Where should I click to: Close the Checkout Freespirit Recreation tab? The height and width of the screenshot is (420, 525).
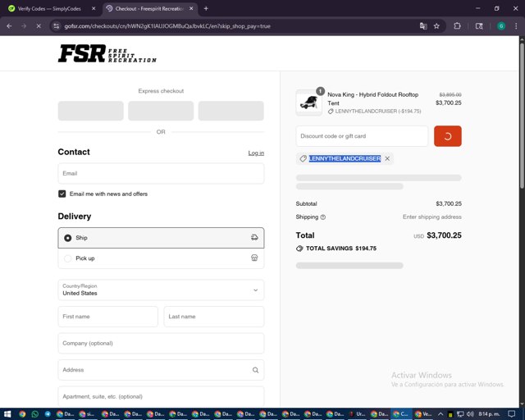click(x=191, y=9)
